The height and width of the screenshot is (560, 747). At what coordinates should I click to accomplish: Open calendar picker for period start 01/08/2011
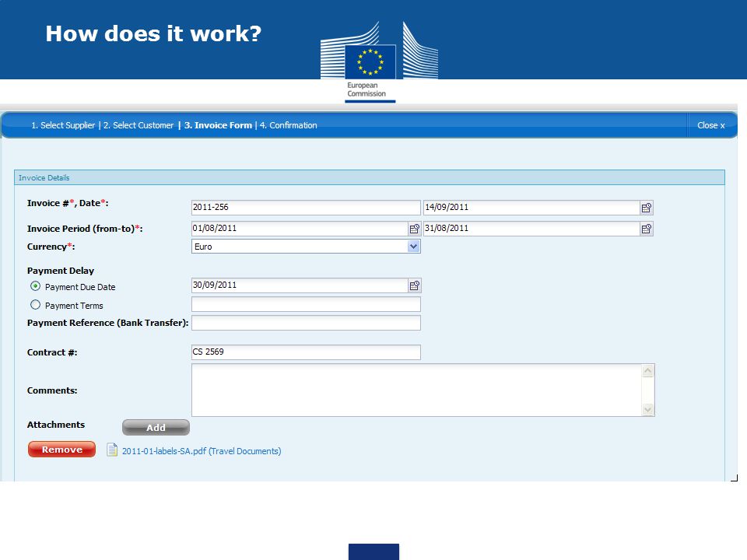tap(415, 229)
